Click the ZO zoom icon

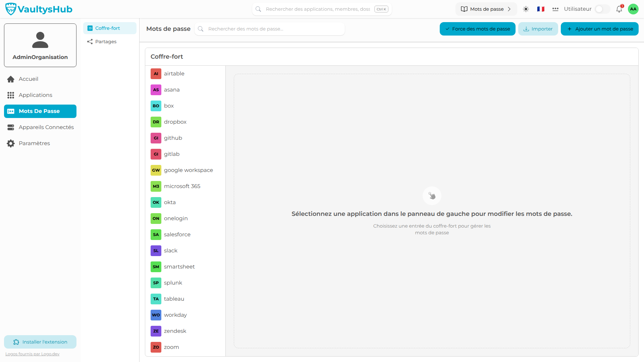156,347
